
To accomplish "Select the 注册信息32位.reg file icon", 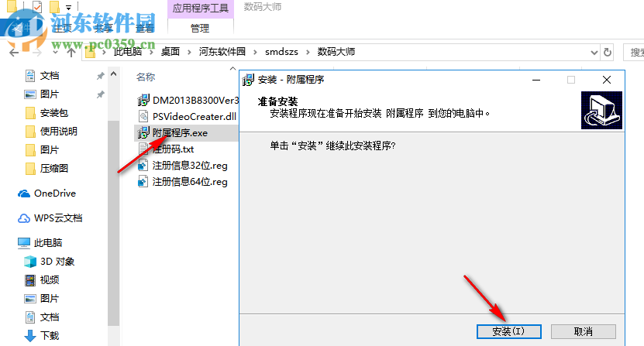I will tap(143, 166).
